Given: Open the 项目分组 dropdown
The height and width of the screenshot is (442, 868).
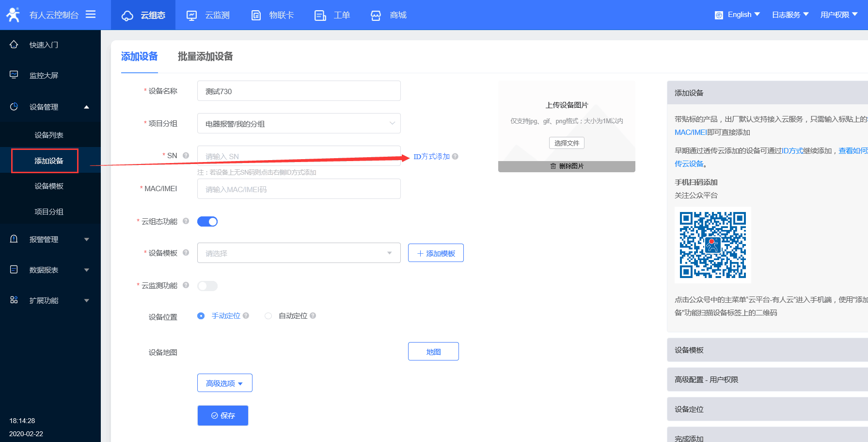Looking at the screenshot, I should pos(299,124).
